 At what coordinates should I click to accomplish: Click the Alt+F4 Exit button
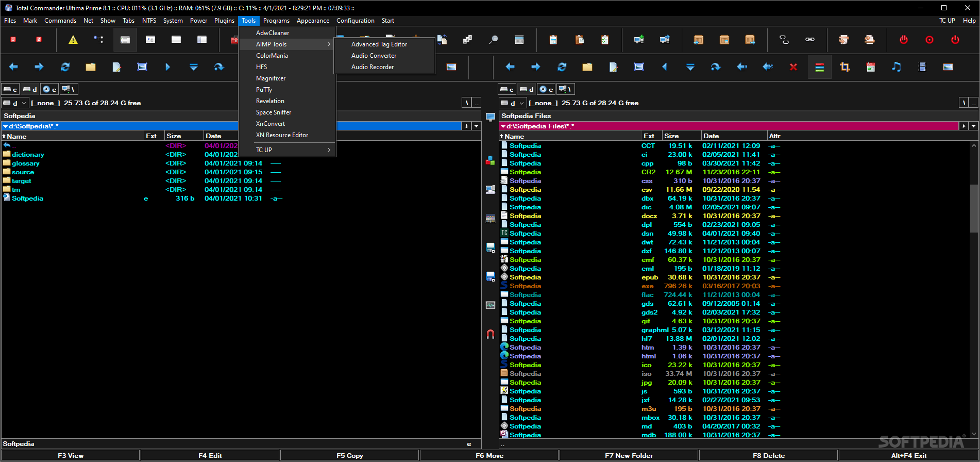click(x=909, y=456)
